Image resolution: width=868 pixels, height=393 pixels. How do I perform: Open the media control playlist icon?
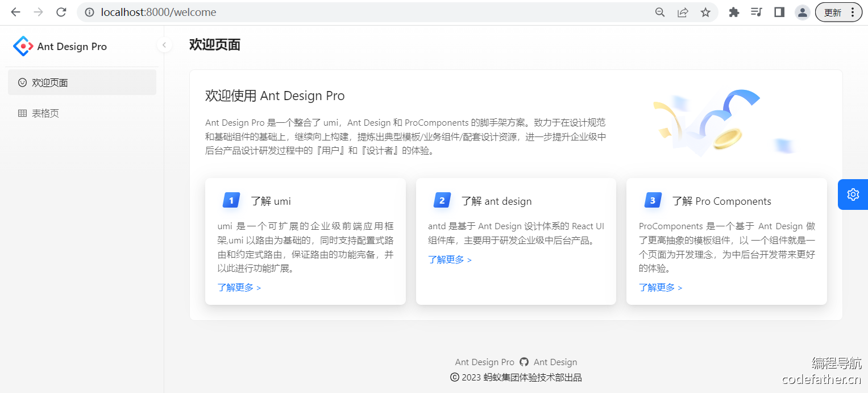click(756, 12)
